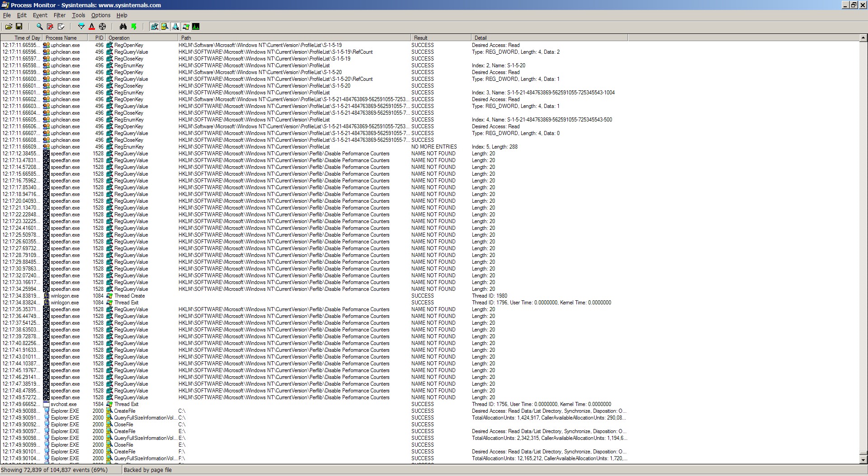The height and width of the screenshot is (476, 868).
Task: Open the File menu
Action: (x=7, y=15)
